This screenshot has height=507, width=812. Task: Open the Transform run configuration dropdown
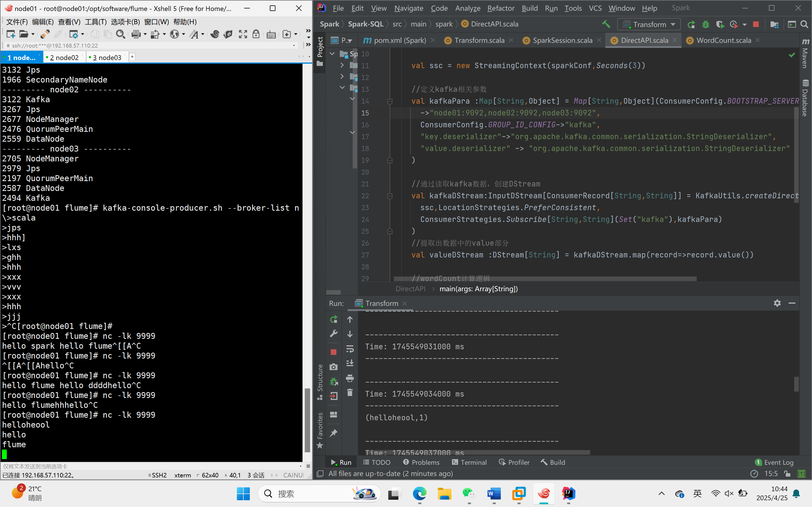[x=649, y=25]
